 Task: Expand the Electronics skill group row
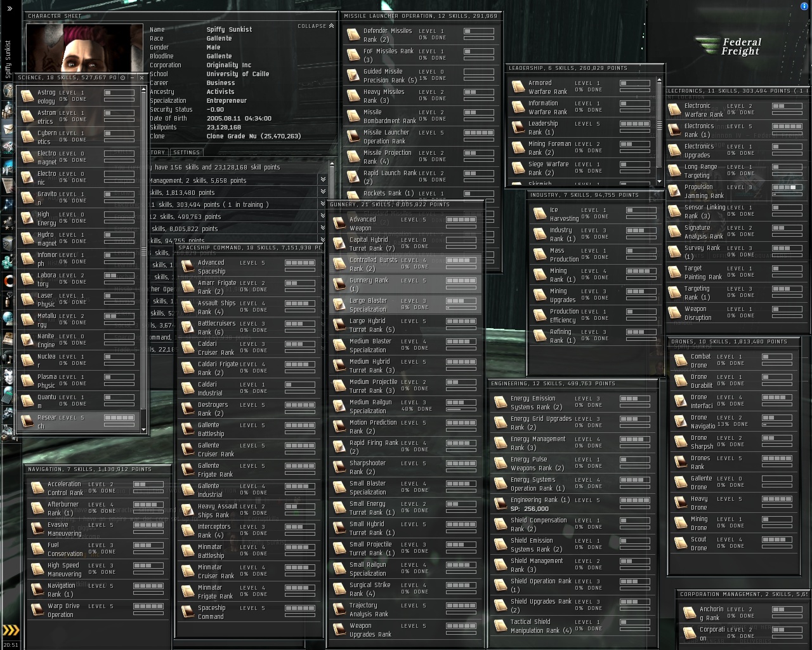click(323, 204)
